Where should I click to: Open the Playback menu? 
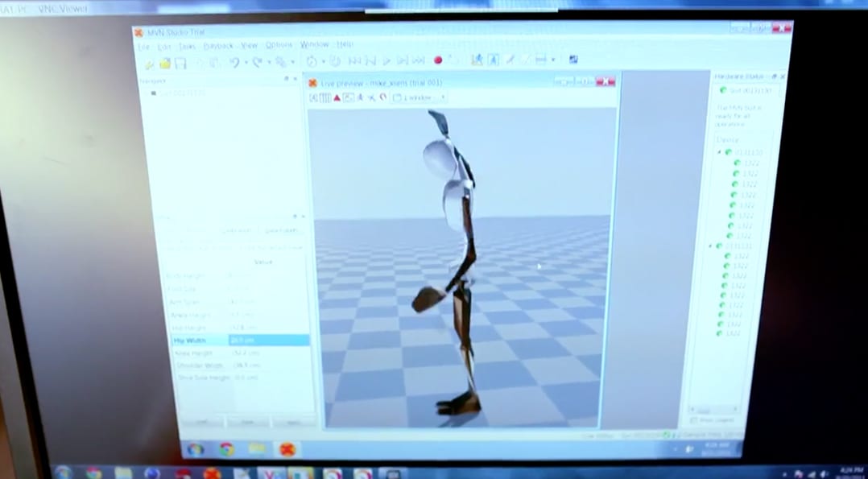218,46
